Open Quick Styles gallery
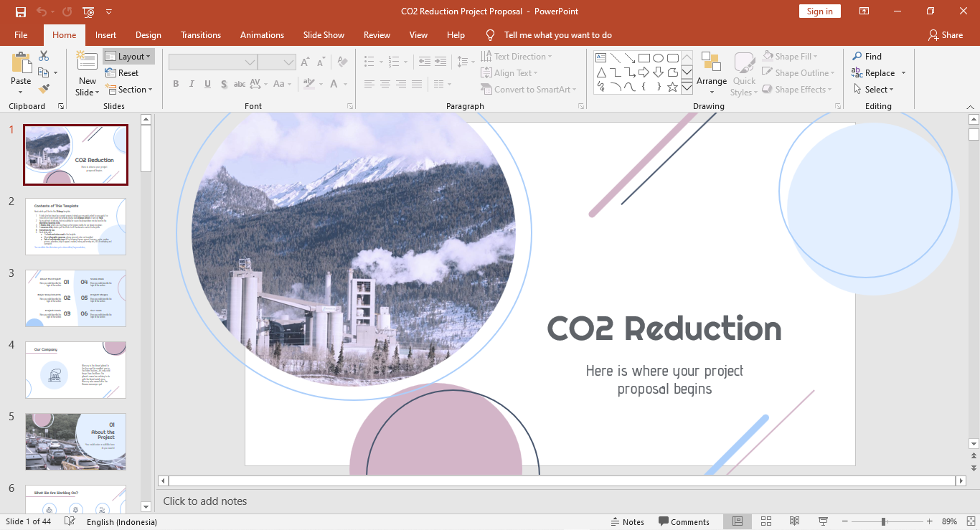 tap(744, 73)
